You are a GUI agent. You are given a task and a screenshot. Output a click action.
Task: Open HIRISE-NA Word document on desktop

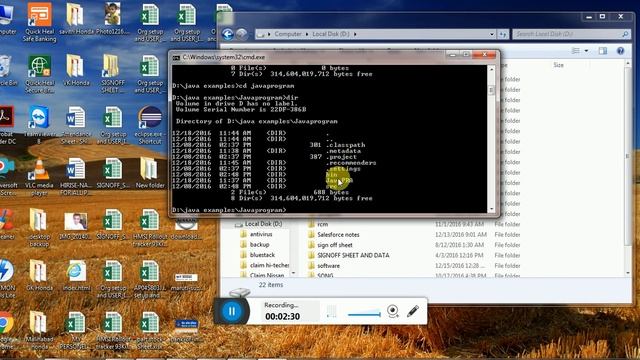pos(76,176)
